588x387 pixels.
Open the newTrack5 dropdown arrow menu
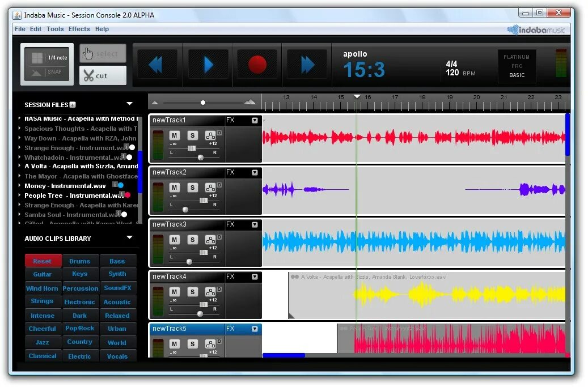(256, 330)
